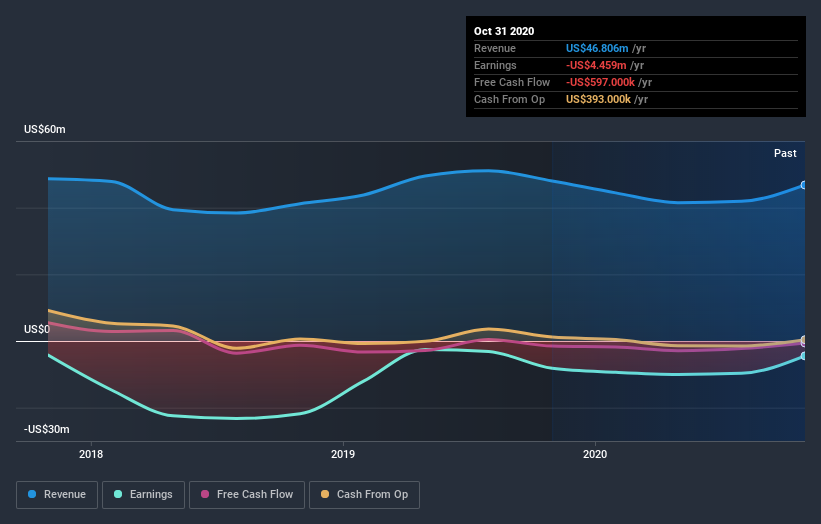This screenshot has height=524, width=821.
Task: Click the Earnings row label in tooltip
Action: coord(495,65)
